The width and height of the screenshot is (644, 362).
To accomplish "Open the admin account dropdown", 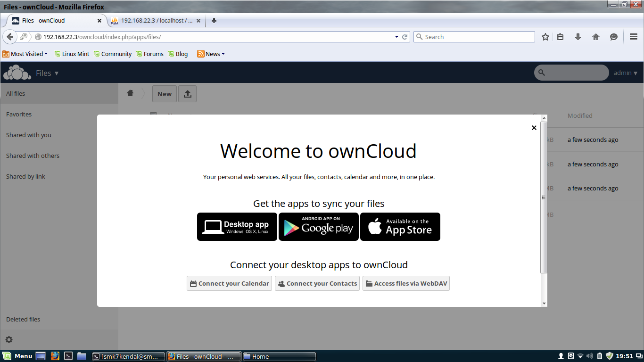I will pos(625,73).
